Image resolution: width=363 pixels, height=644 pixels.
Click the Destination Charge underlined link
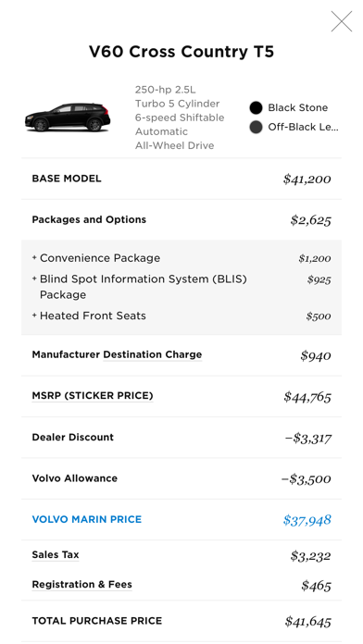click(x=152, y=355)
